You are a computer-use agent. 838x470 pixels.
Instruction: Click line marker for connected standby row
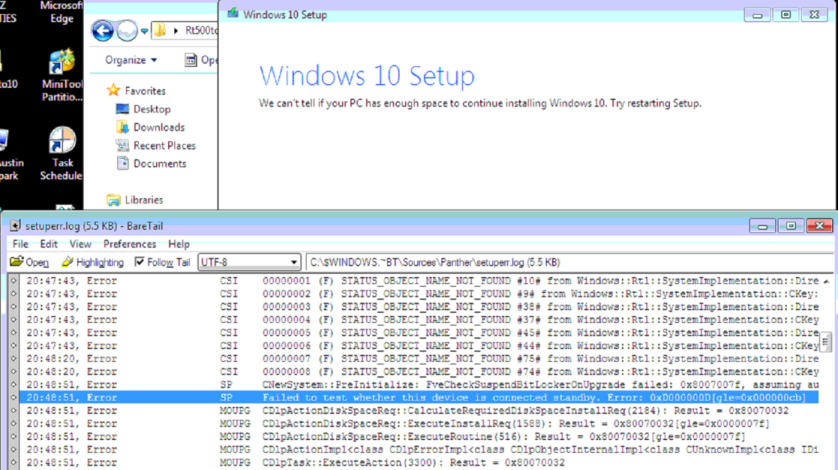13,397
